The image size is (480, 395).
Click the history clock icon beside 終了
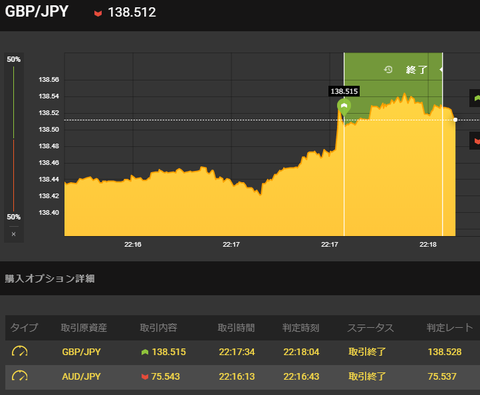tap(388, 70)
